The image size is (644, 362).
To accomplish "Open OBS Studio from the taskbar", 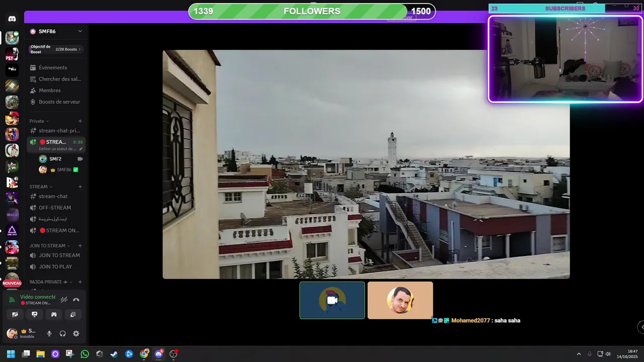I will pos(174,354).
